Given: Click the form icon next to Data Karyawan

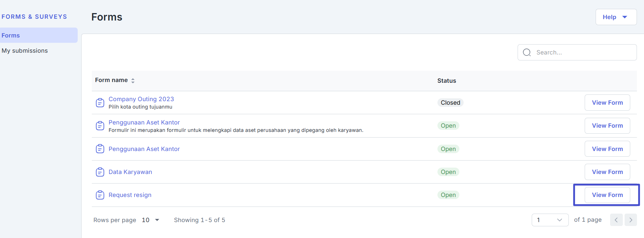Looking at the screenshot, I should click(100, 172).
